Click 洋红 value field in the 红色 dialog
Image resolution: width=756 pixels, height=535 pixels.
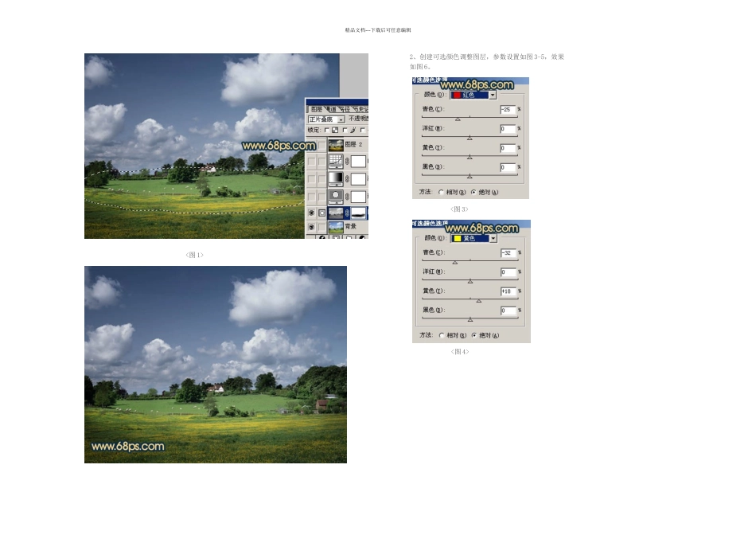[509, 129]
